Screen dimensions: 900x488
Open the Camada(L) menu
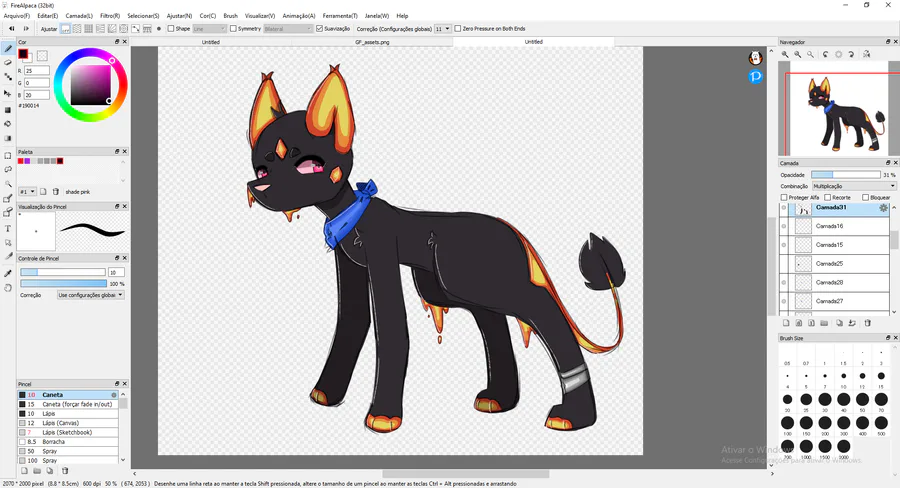click(79, 16)
